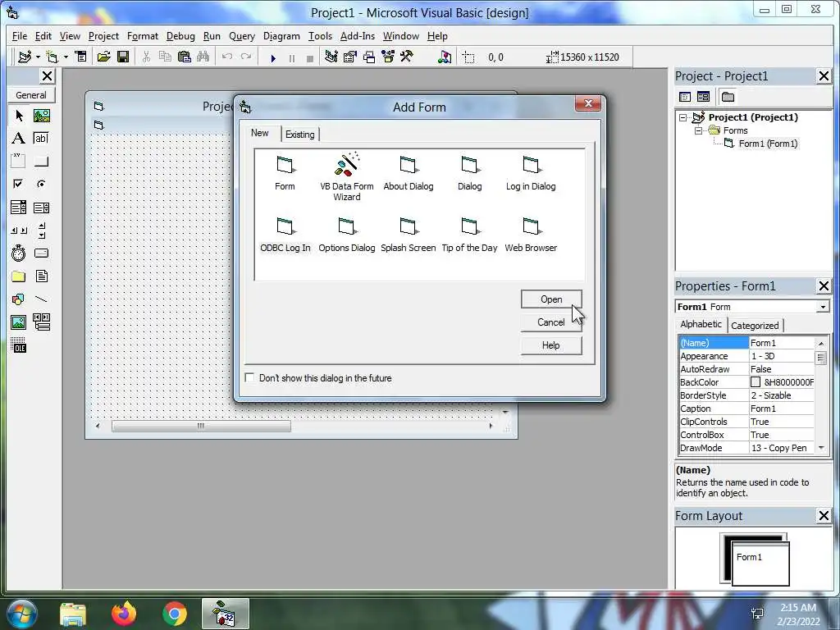The height and width of the screenshot is (630, 840).
Task: Click the Cancel button in Add Form
Action: pos(551,322)
